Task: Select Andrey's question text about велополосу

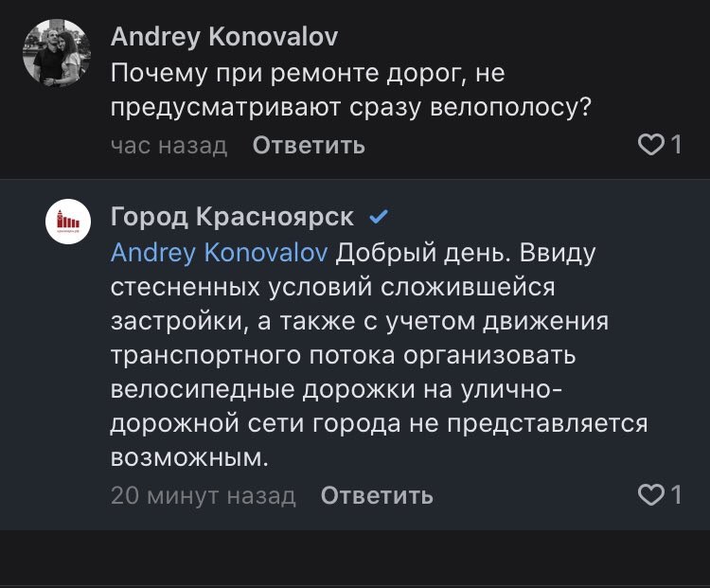Action: click(350, 90)
